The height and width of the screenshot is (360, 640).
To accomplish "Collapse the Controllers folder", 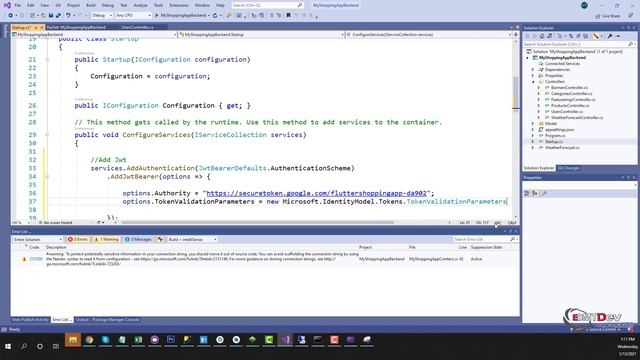I will click(533, 82).
